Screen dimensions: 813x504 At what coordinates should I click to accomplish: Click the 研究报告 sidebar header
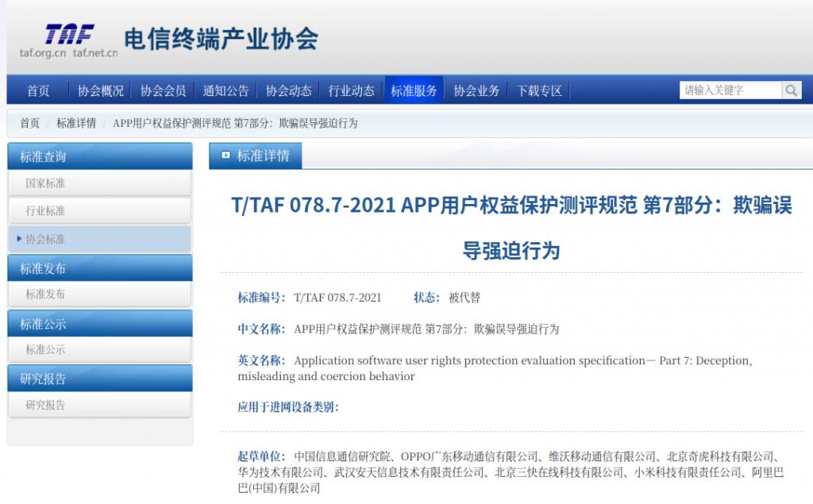[x=99, y=379]
